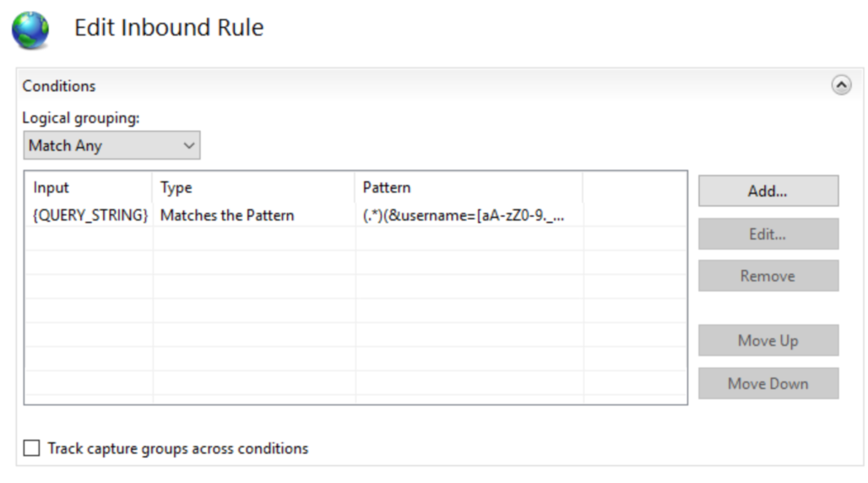Click the Add... button
This screenshot has height=483, width=868.
[x=768, y=191]
